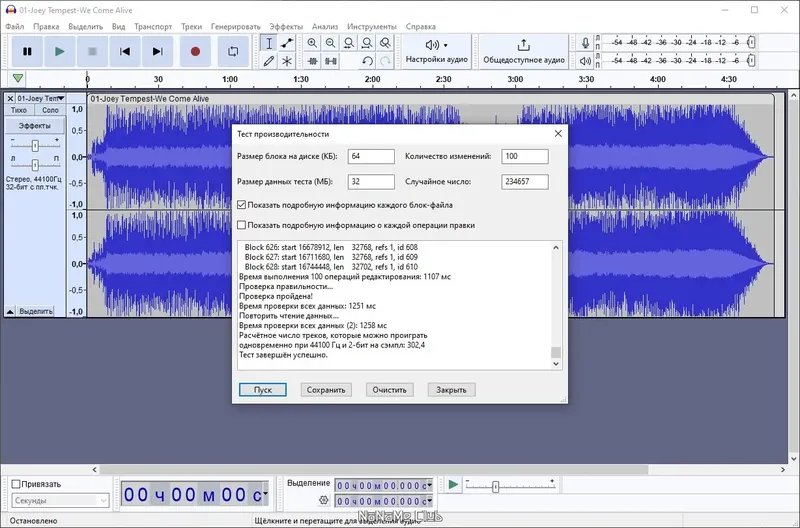800x528 pixels.
Task: Click the microphone record meter icon
Action: [585, 43]
